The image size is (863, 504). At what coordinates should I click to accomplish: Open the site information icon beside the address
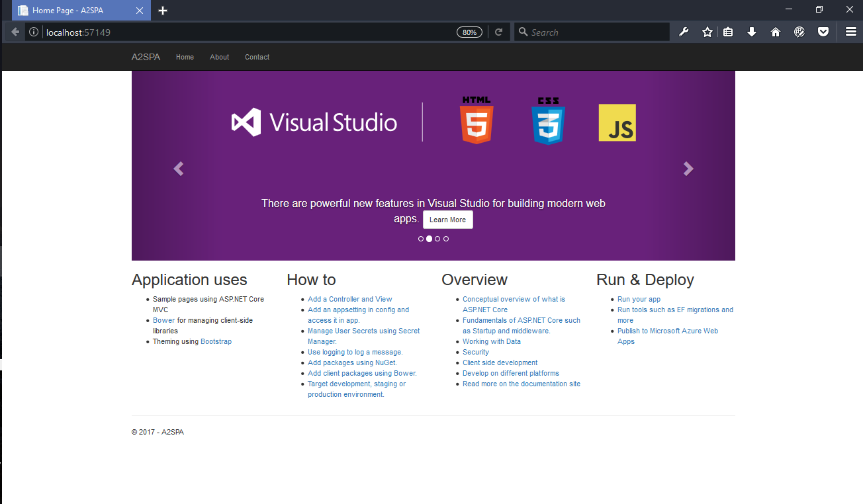tap(34, 32)
